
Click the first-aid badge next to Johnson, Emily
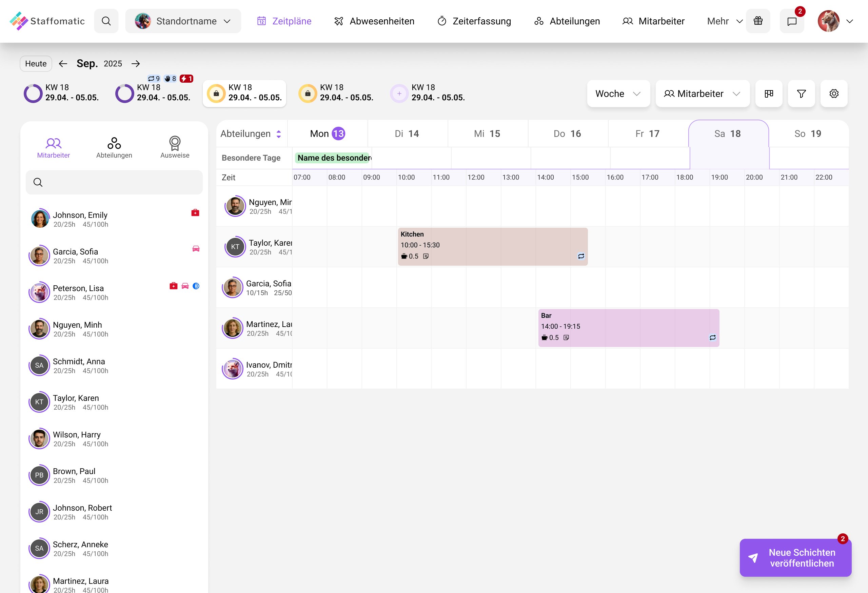pyautogui.click(x=196, y=212)
